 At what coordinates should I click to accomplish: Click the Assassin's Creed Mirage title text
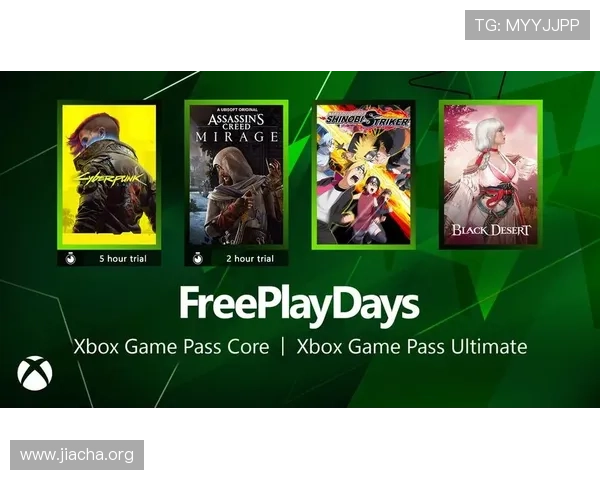[x=236, y=127]
